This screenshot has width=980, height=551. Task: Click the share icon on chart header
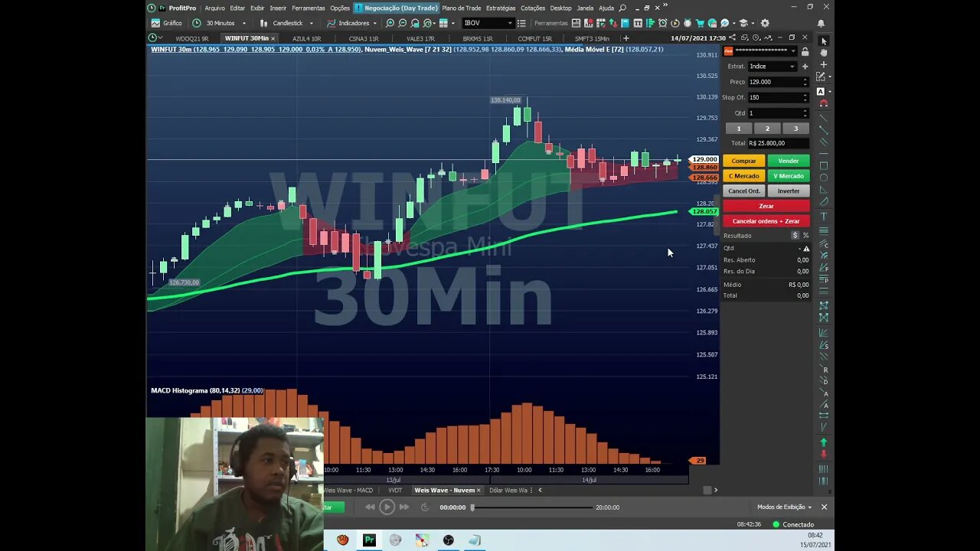[x=733, y=37]
